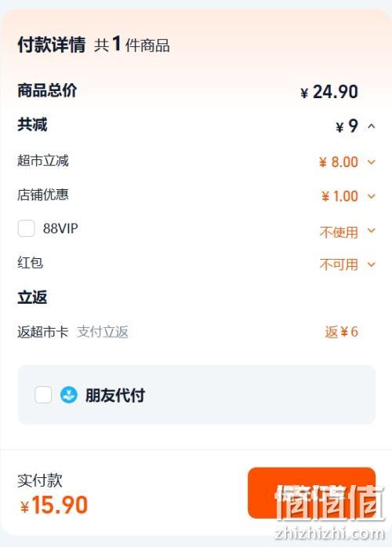Image resolution: width=392 pixels, height=547 pixels.
Task: Click the 朋友代付 label
Action: click(x=115, y=396)
